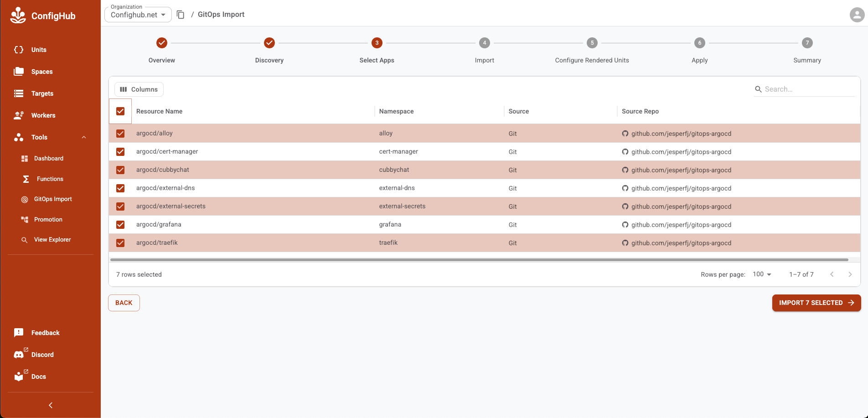
Task: Click Import 7 Selected button
Action: click(x=816, y=303)
